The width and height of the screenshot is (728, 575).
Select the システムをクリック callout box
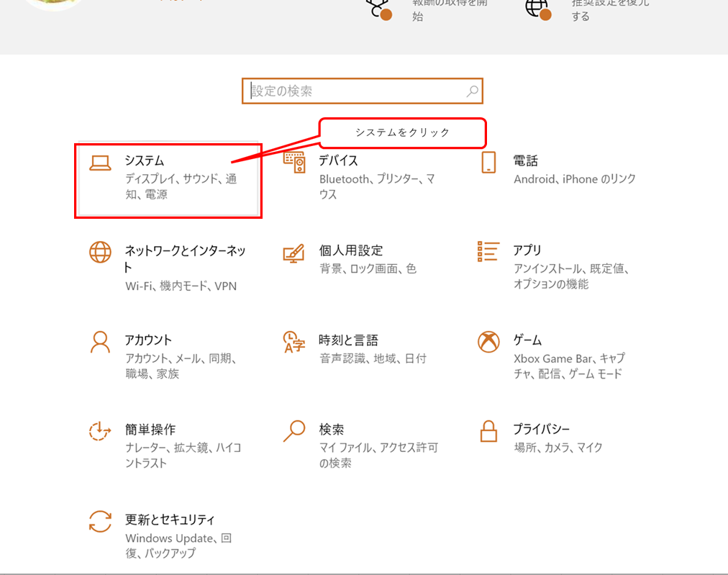point(402,132)
